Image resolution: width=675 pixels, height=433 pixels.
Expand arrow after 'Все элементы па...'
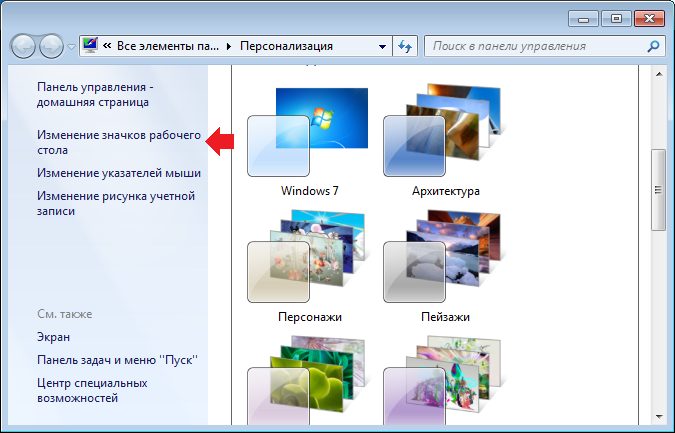click(x=229, y=46)
